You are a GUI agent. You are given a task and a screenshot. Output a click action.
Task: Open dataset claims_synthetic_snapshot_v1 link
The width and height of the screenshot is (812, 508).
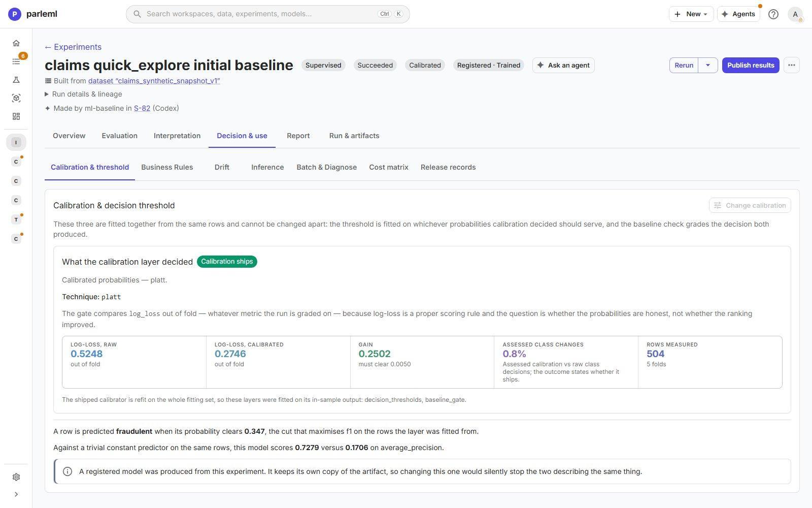coord(154,81)
